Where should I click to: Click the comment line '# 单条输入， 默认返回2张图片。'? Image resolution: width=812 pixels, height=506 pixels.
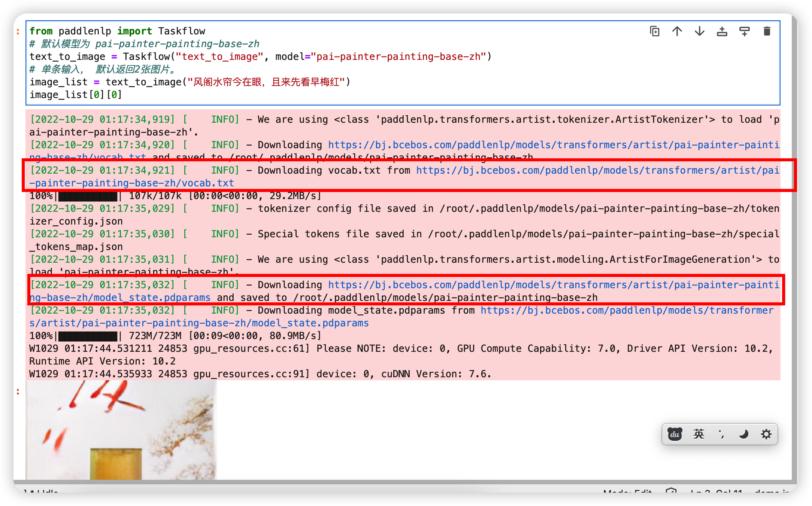coord(102,69)
